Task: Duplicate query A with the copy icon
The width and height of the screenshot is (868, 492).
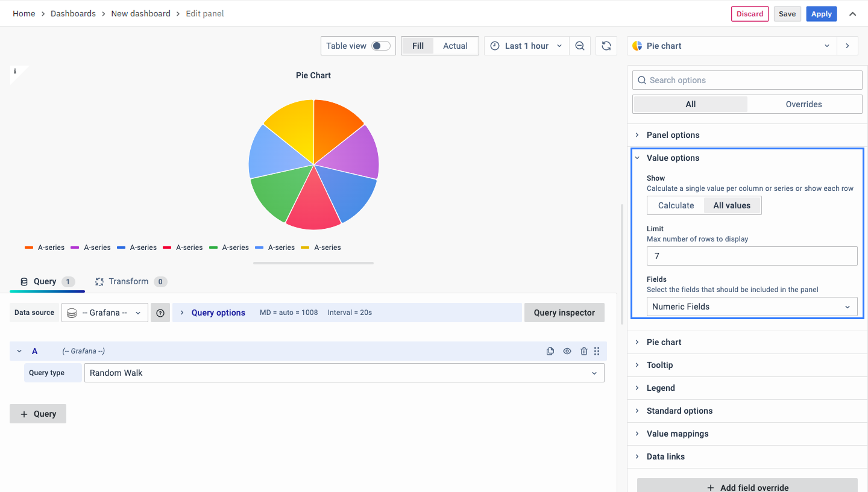Action: [x=550, y=351]
